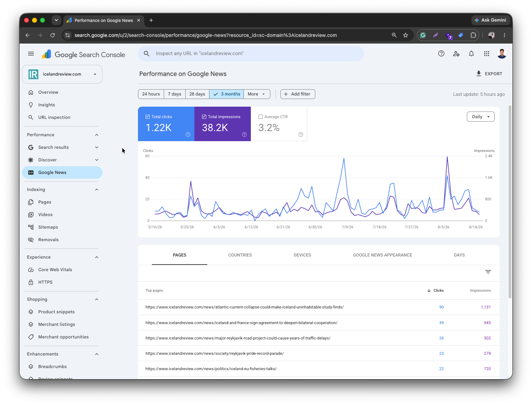Toggle the Total impressions checkbox
Image resolution: width=532 pixels, height=405 pixels.
tap(204, 117)
